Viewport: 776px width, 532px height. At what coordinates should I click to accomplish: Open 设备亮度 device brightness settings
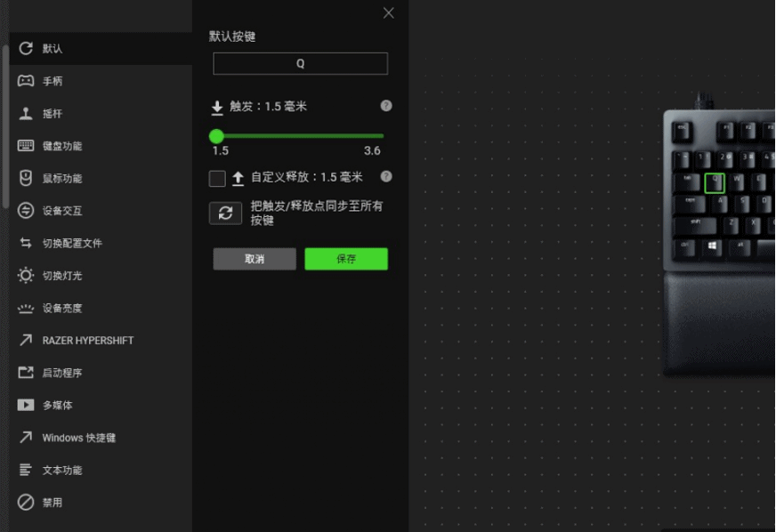(60, 308)
